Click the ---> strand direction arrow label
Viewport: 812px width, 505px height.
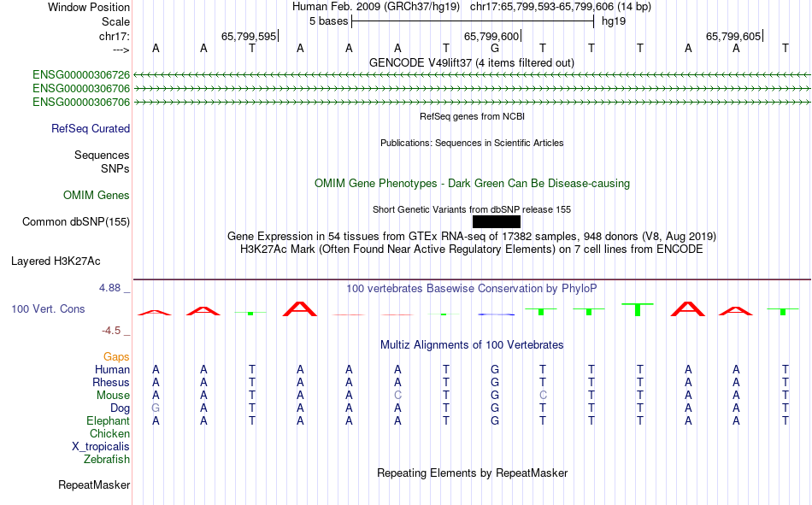tap(121, 50)
